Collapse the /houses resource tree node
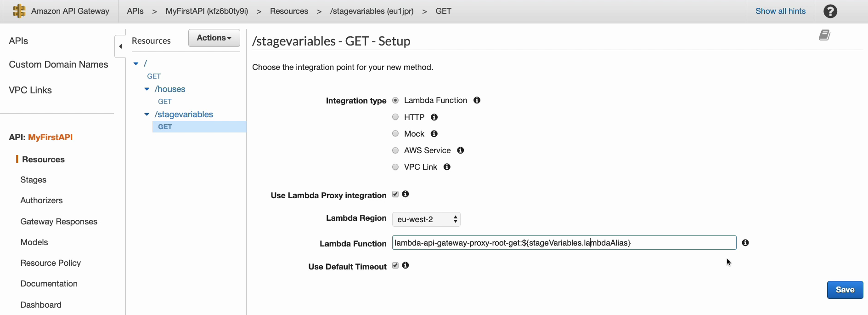The height and width of the screenshot is (315, 868). point(147,89)
